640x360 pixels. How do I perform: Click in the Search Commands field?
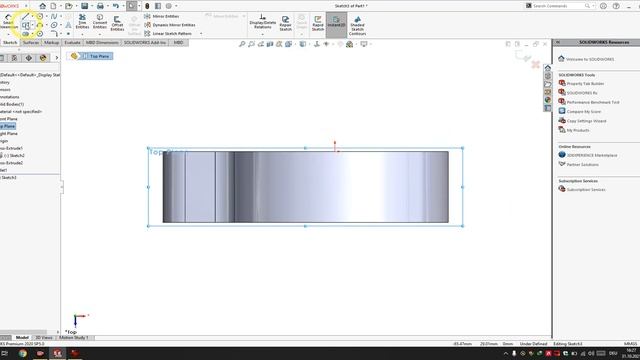point(558,6)
